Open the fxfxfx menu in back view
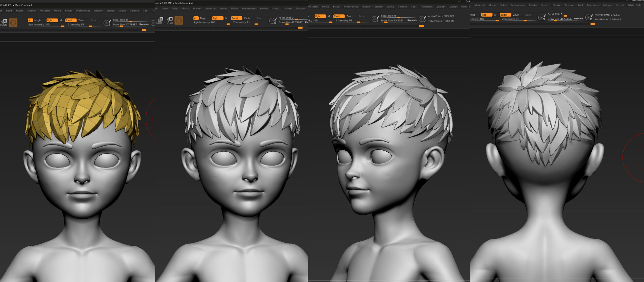644x282 pixels. coord(631,5)
